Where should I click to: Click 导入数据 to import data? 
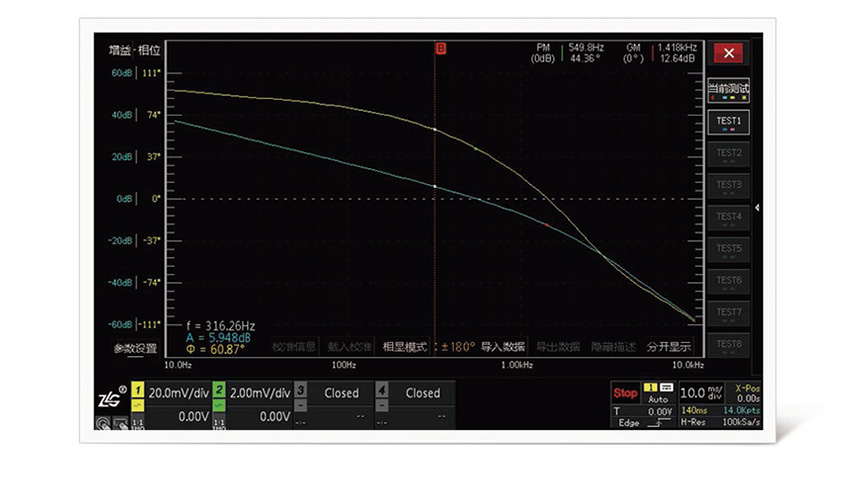(503, 347)
